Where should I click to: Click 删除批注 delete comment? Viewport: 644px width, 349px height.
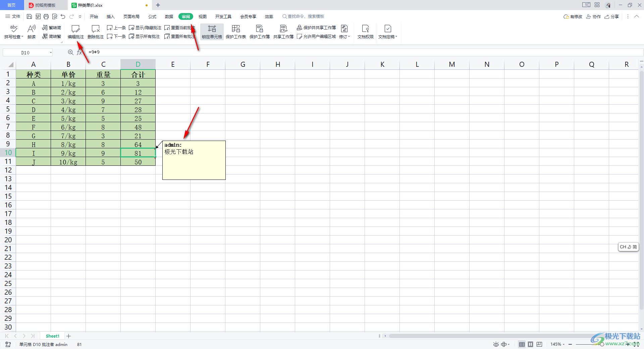96,32
